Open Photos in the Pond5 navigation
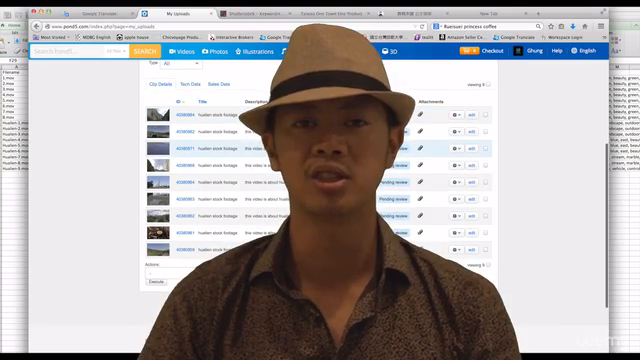640x360 pixels. (x=215, y=51)
